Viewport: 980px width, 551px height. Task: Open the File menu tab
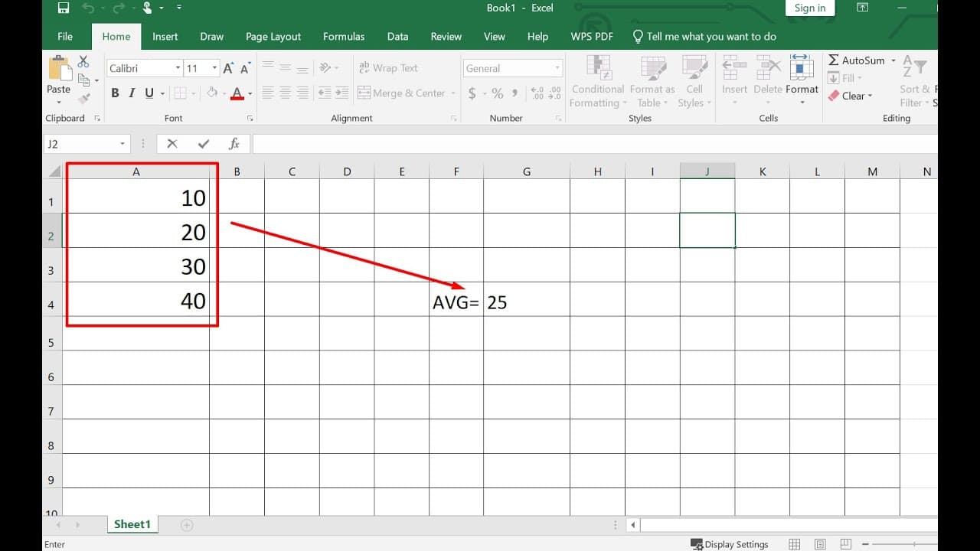coord(65,36)
